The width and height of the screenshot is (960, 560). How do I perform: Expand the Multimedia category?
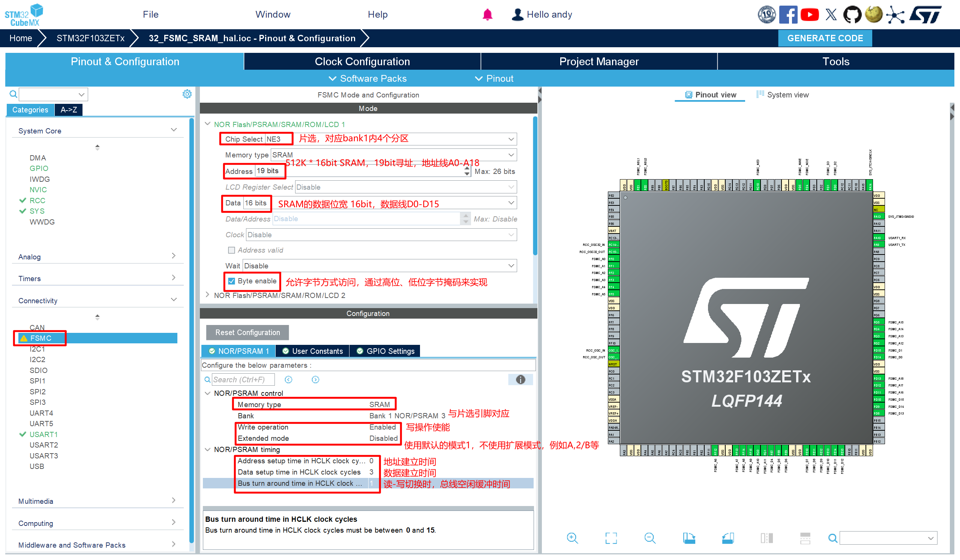pyautogui.click(x=173, y=500)
